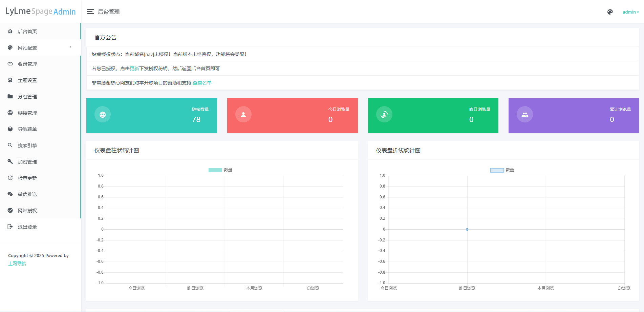Open 分组管理 via its folder icon
Image resolution: width=644 pixels, height=312 pixels.
[10, 96]
